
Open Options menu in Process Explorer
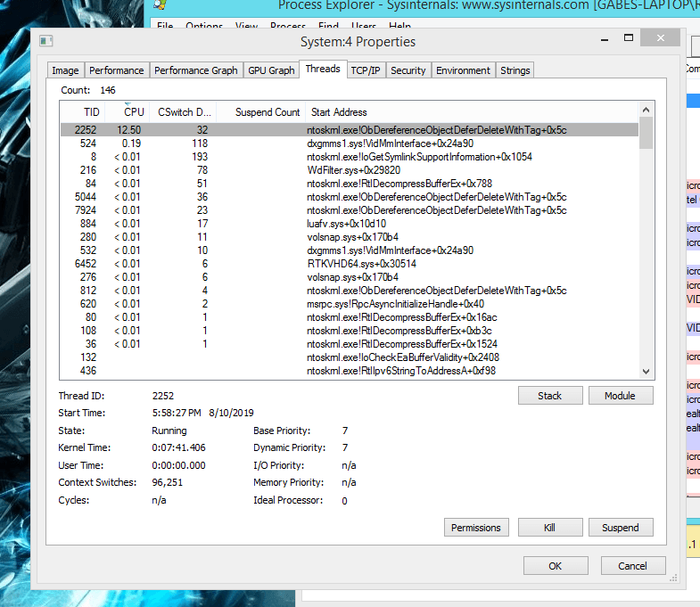click(204, 26)
